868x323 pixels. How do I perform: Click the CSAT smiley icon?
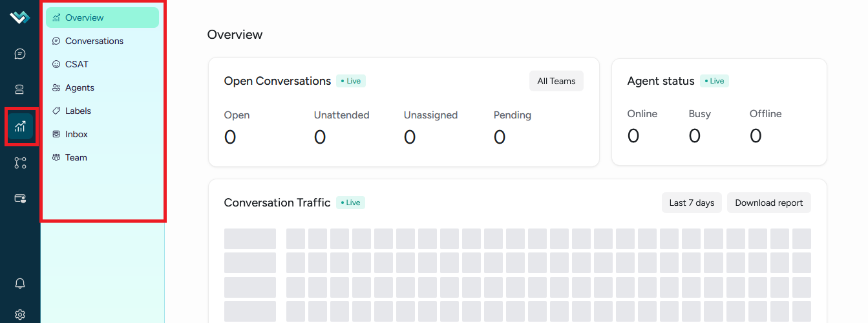pyautogui.click(x=56, y=64)
